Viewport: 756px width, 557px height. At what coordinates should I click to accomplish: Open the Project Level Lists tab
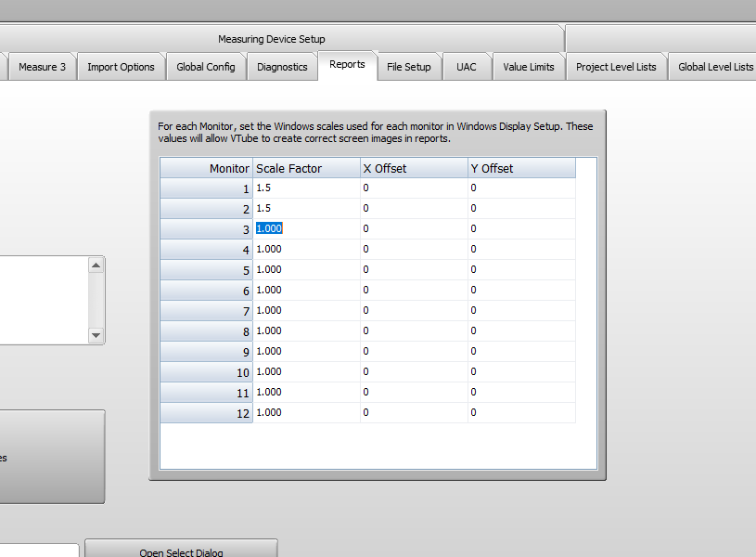tap(616, 67)
